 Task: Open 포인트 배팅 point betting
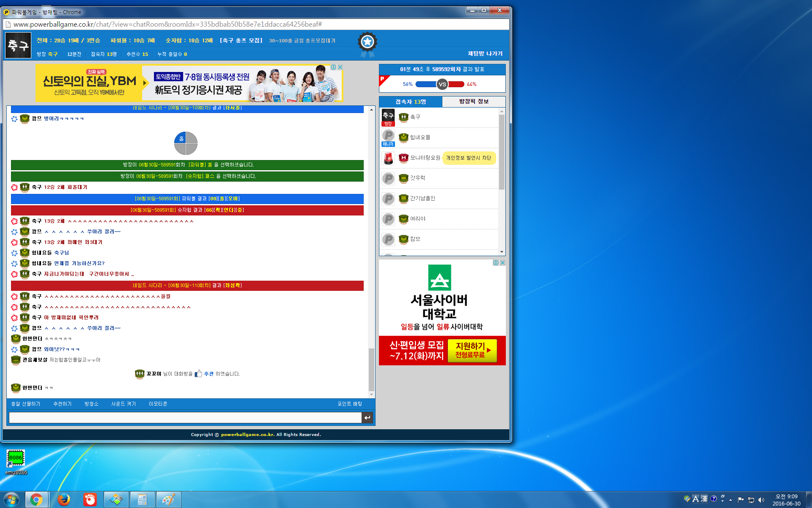(350, 404)
